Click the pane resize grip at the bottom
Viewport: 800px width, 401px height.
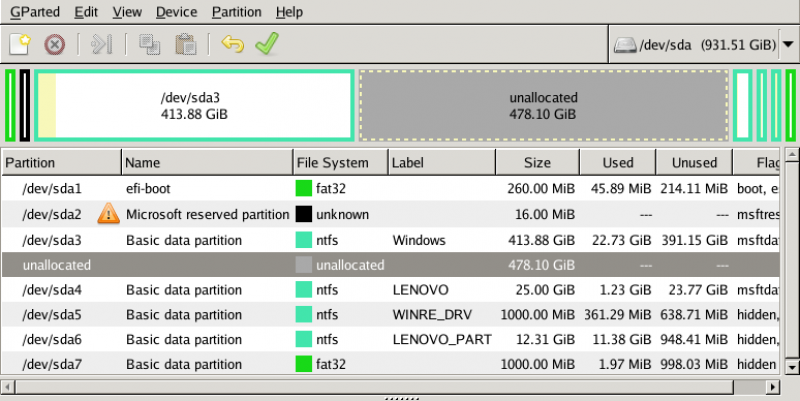(x=400, y=398)
